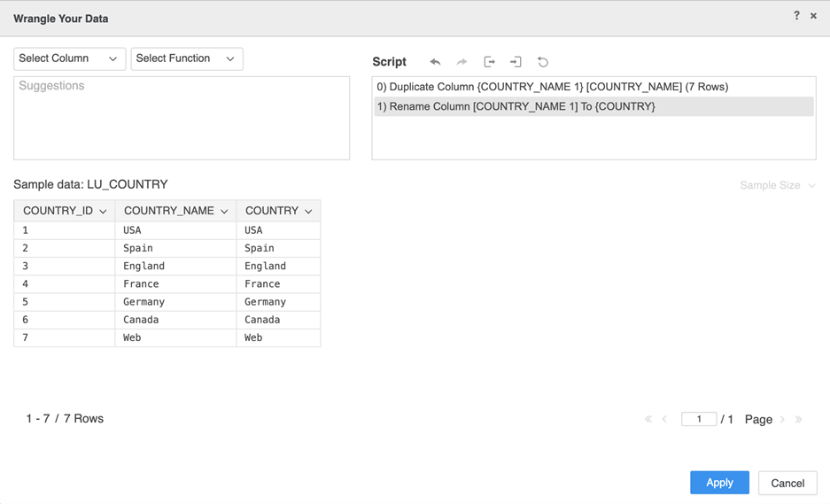Viewport: 830px width, 504px height.
Task: Click the Germany cell in COUNTRY_NAME column
Action: click(x=144, y=302)
